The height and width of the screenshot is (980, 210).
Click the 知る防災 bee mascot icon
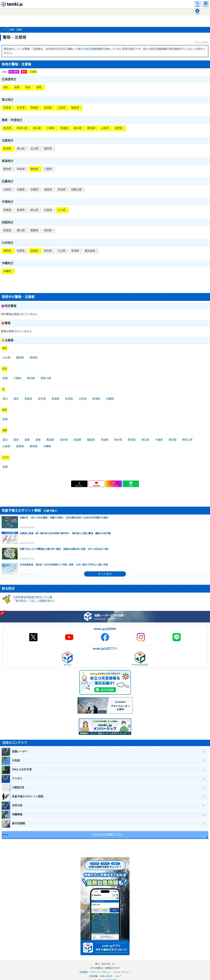click(7, 599)
